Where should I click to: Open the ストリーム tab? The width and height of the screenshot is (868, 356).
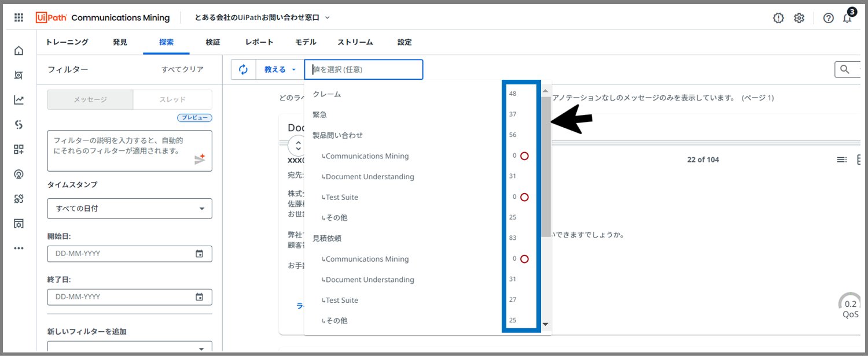tap(355, 42)
